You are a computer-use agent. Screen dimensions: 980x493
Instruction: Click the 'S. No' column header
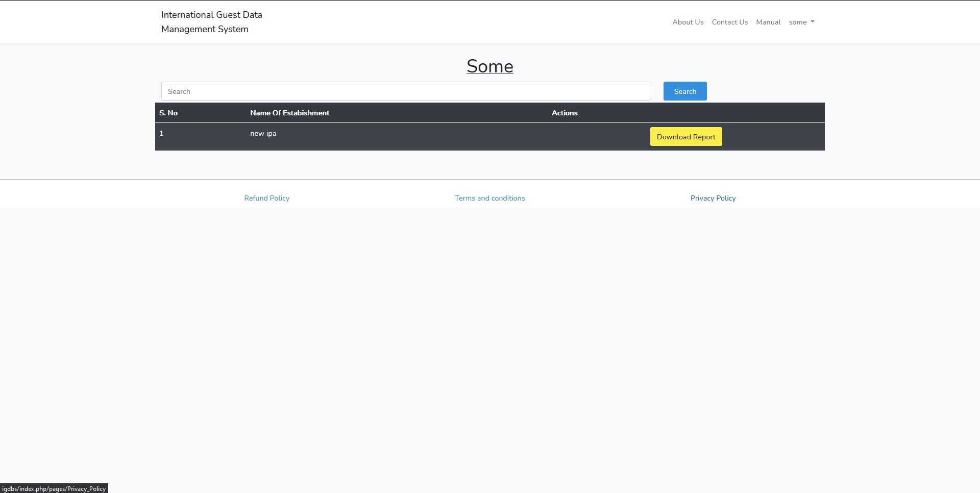coord(168,113)
